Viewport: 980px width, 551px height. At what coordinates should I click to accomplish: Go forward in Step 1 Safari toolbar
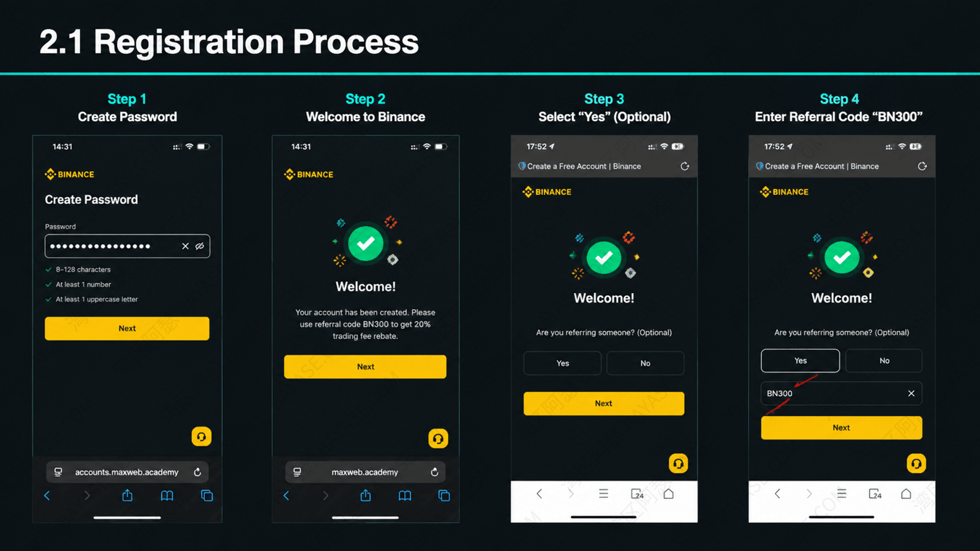point(87,495)
